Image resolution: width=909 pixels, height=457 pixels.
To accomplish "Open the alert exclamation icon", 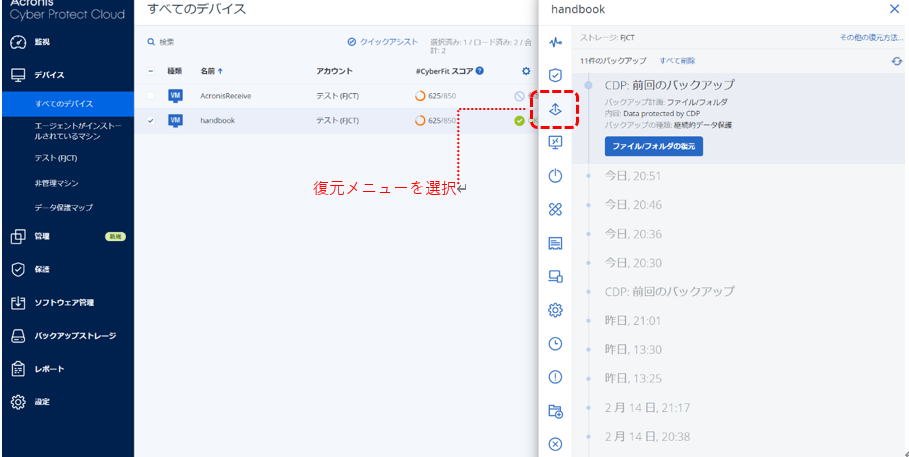I will [x=556, y=376].
